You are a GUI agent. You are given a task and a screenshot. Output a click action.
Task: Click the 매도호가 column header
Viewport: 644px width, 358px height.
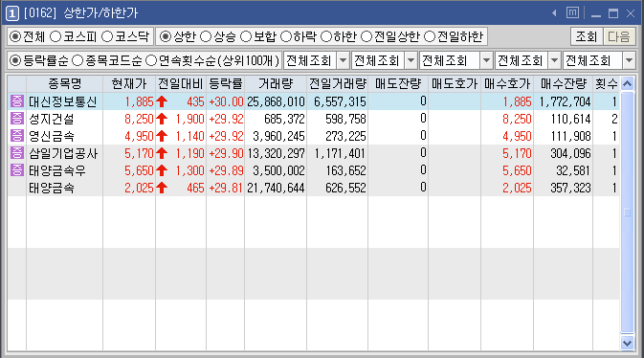point(455,84)
